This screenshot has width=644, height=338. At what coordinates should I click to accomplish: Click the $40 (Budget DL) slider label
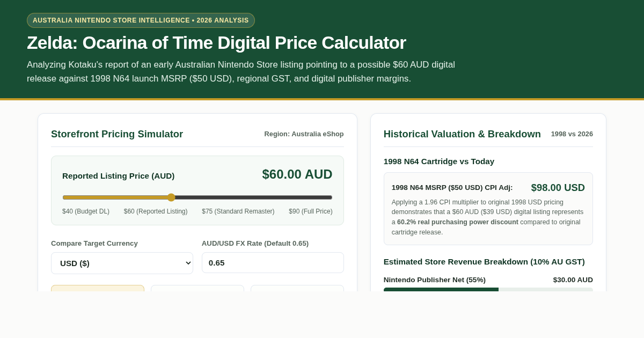pyautogui.click(x=86, y=211)
